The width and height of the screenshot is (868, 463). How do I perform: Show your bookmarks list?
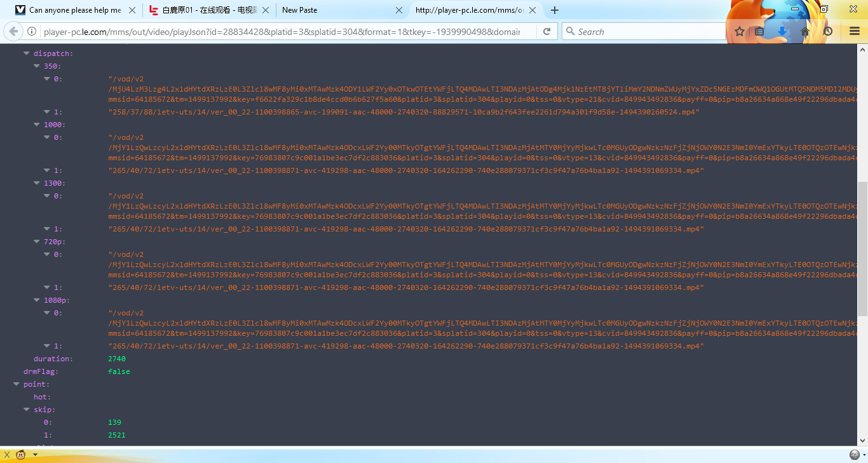759,31
